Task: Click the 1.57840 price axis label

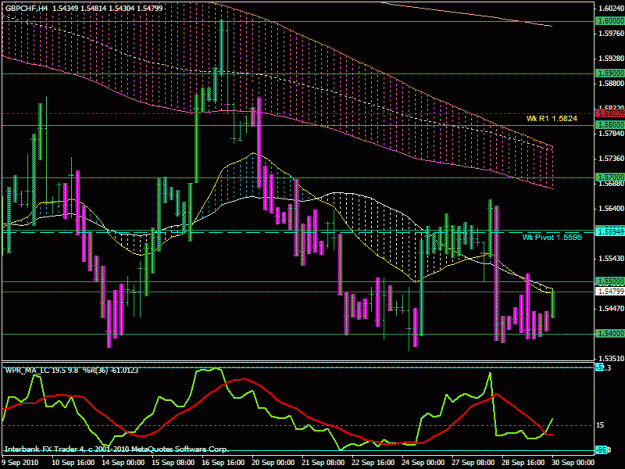Action: pyautogui.click(x=611, y=133)
